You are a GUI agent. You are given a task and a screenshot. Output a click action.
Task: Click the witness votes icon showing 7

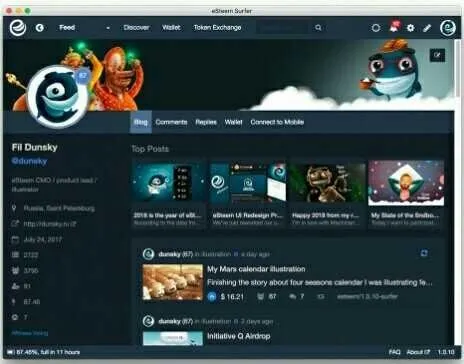tap(15, 317)
